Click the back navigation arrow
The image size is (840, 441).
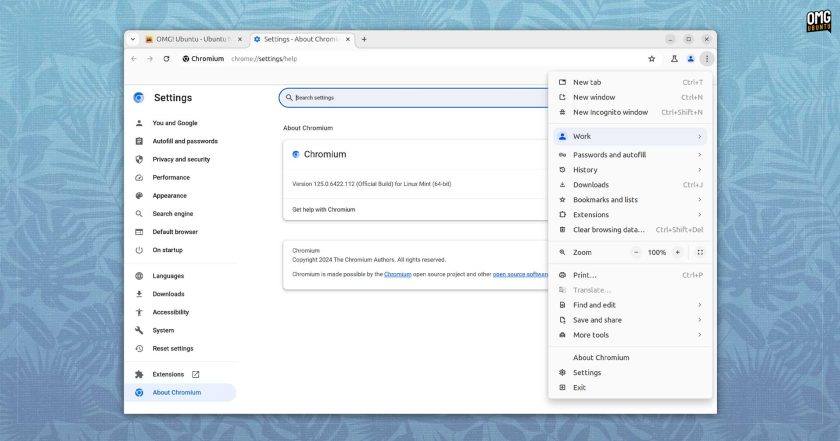coord(134,59)
